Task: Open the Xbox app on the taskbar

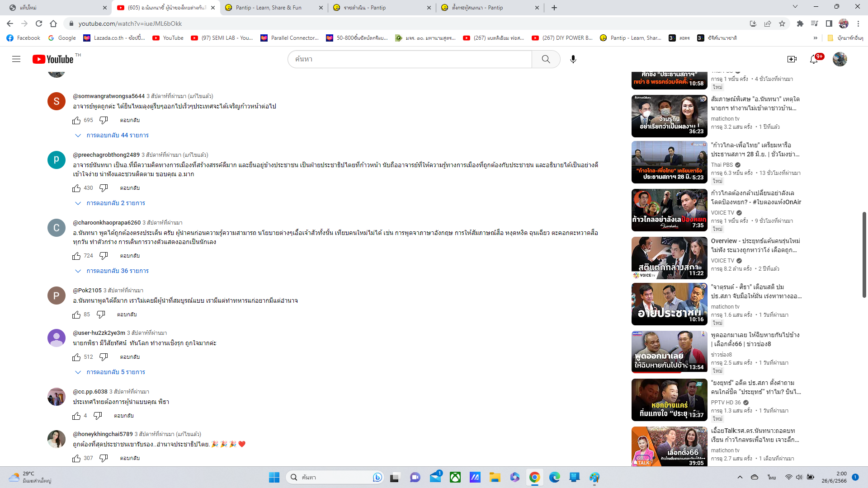Action: (455, 477)
